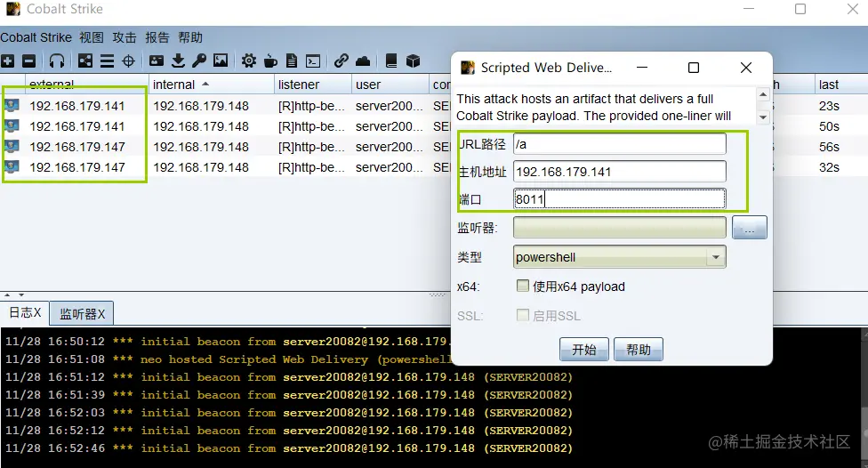This screenshot has height=468, width=868.
Task: Open the 帮助 menu
Action: tap(190, 37)
